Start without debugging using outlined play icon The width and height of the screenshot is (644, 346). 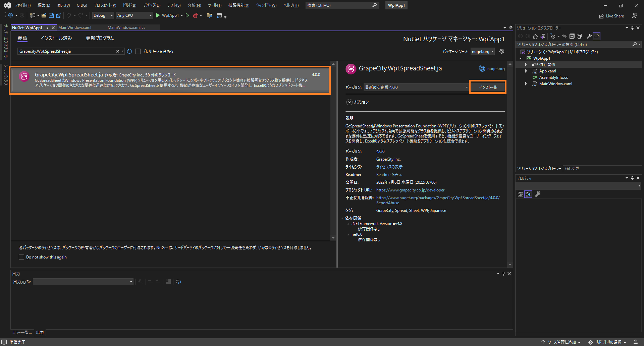click(x=187, y=15)
